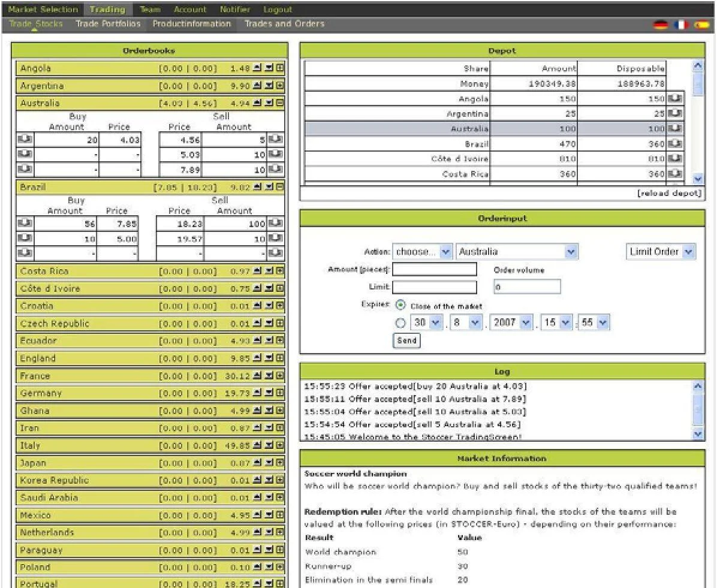Expand the Argentina orderbook
This screenshot has height=588, width=717.
280,86
